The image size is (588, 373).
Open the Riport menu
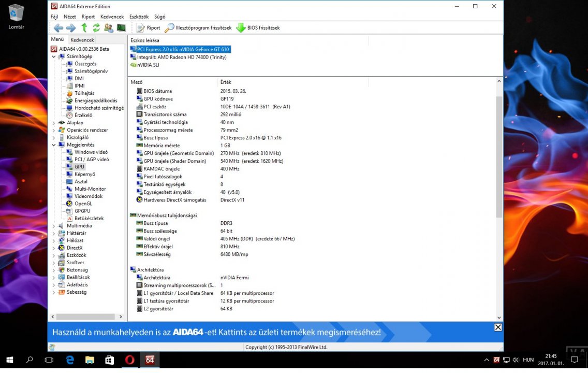88,17
